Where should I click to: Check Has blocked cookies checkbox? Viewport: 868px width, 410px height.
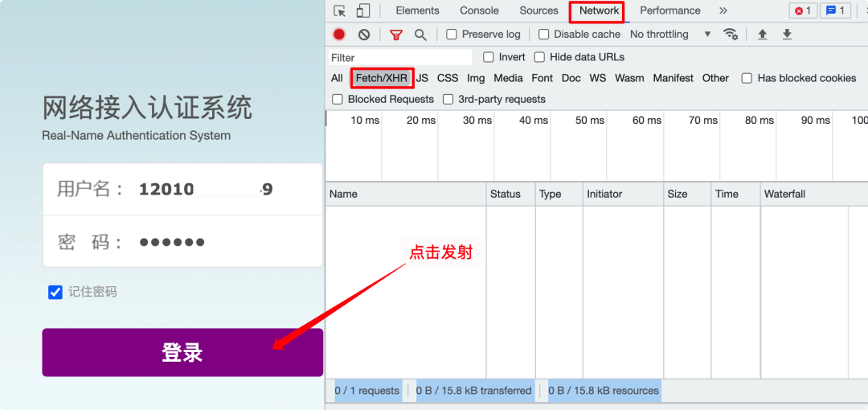pos(747,78)
